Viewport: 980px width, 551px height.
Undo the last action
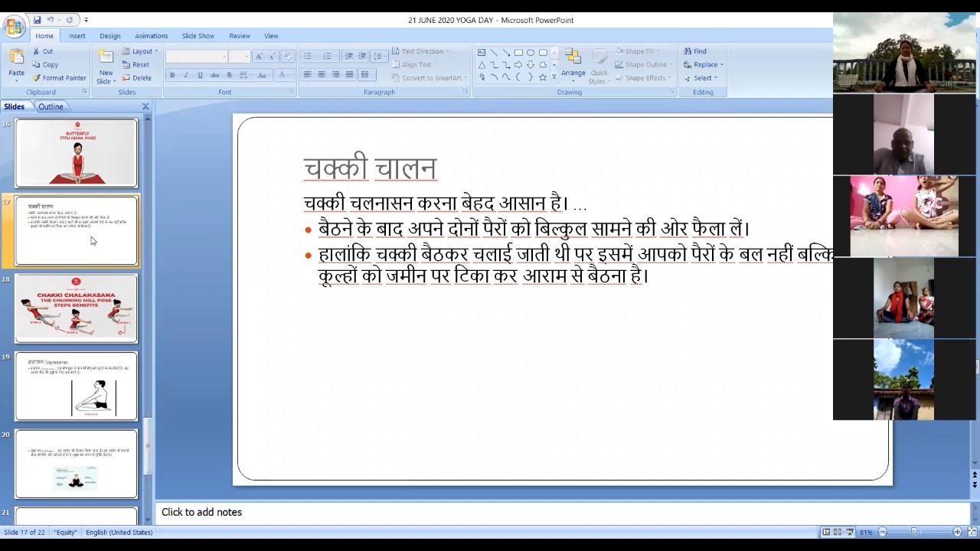point(51,20)
